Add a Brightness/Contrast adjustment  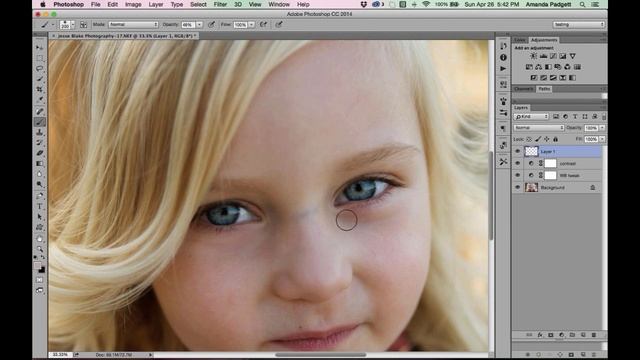[533, 56]
